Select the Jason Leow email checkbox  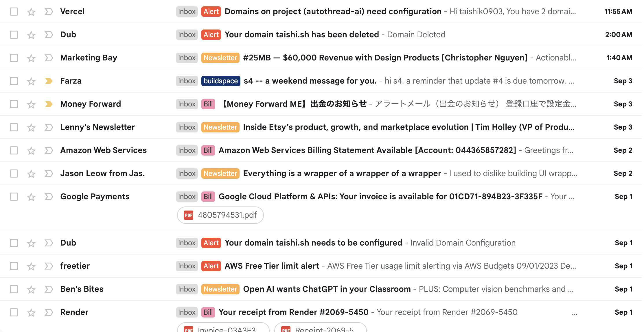tap(14, 174)
